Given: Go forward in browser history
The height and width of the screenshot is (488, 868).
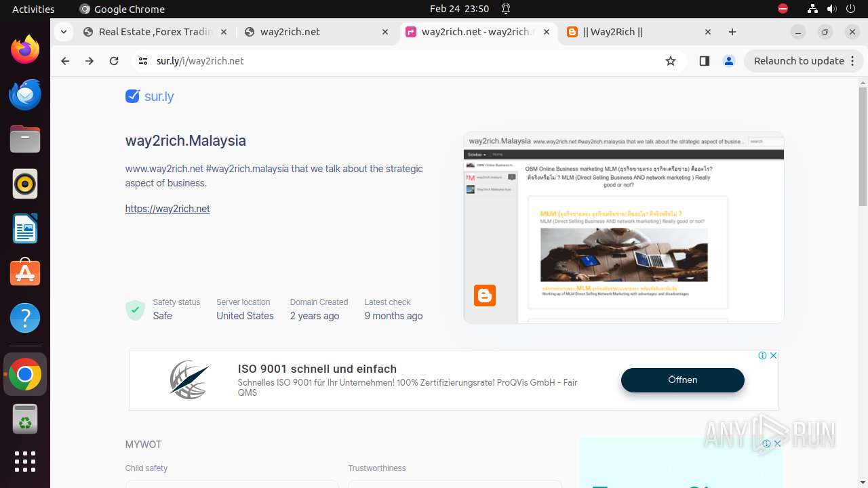Looking at the screenshot, I should click(90, 61).
